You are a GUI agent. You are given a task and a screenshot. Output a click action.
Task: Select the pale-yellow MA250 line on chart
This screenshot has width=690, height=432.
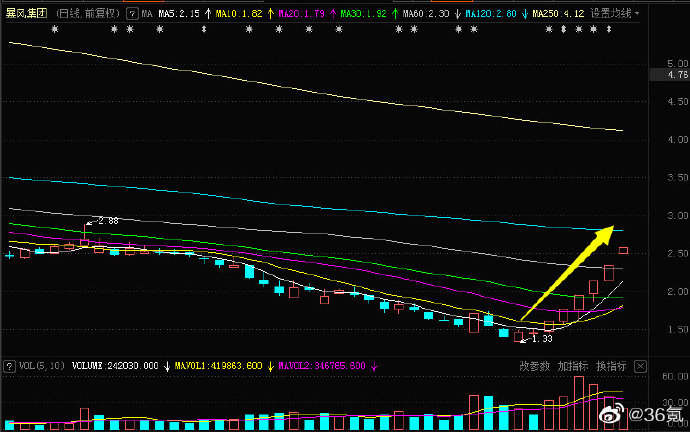pyautogui.click(x=316, y=93)
